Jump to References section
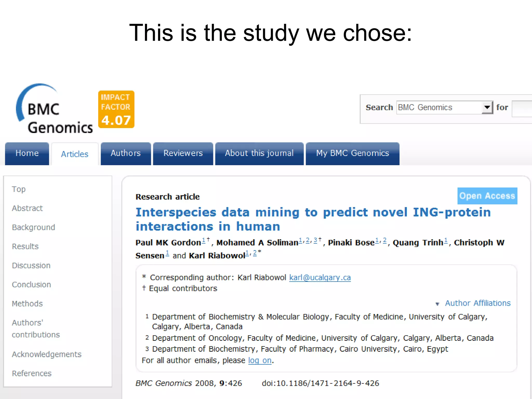 coord(32,374)
